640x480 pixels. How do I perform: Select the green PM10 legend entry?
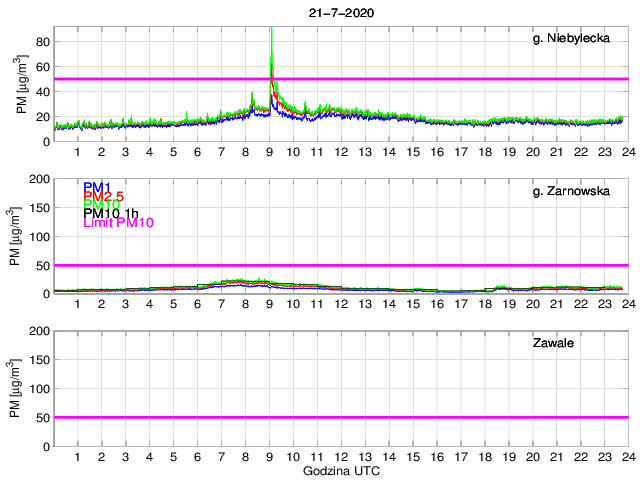100,207
